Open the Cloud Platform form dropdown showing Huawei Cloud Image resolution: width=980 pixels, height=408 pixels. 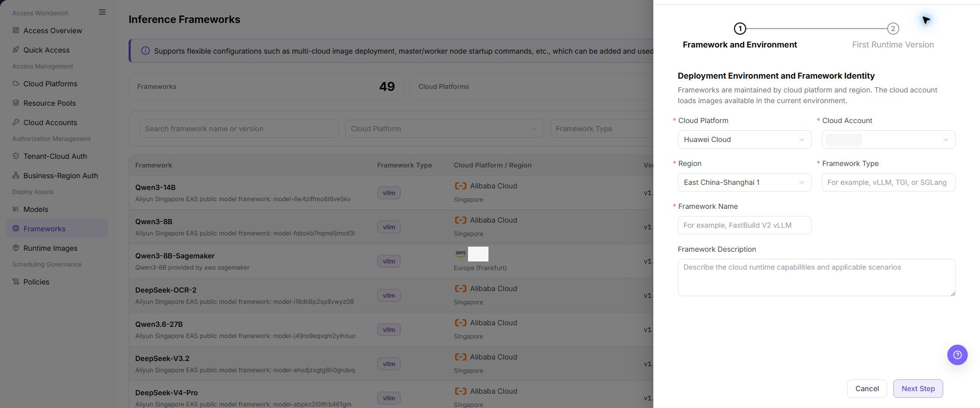pos(744,139)
